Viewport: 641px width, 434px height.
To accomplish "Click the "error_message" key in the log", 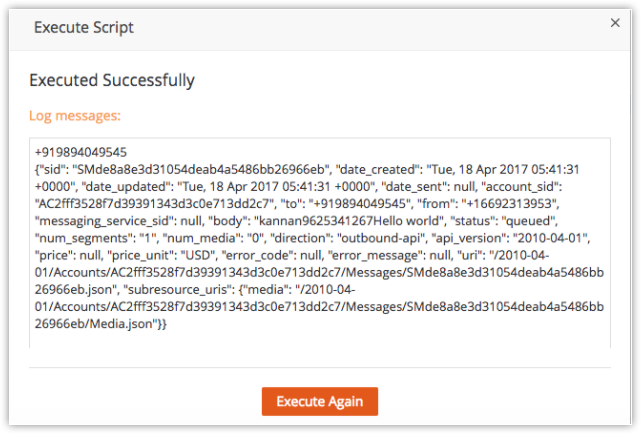I will click(x=373, y=255).
